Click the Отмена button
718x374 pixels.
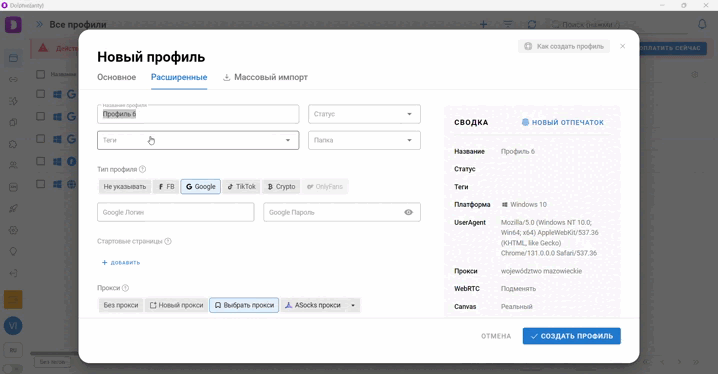pyautogui.click(x=496, y=336)
